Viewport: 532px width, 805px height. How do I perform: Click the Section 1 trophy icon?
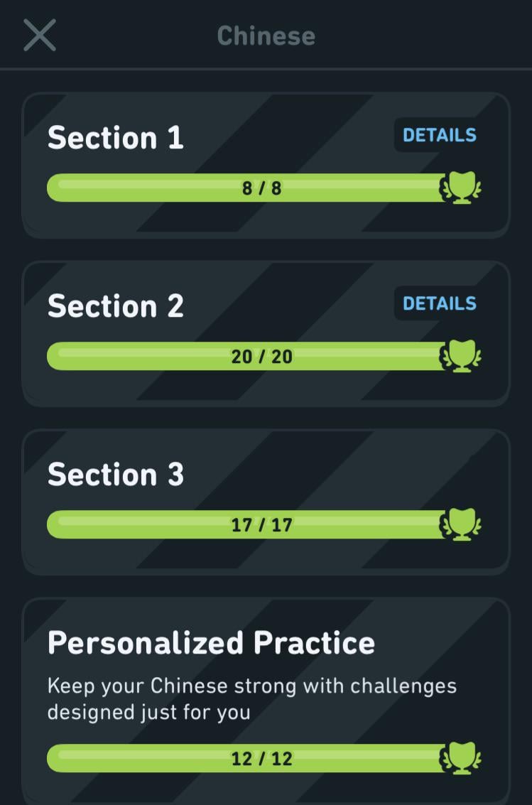pyautogui.click(x=462, y=188)
